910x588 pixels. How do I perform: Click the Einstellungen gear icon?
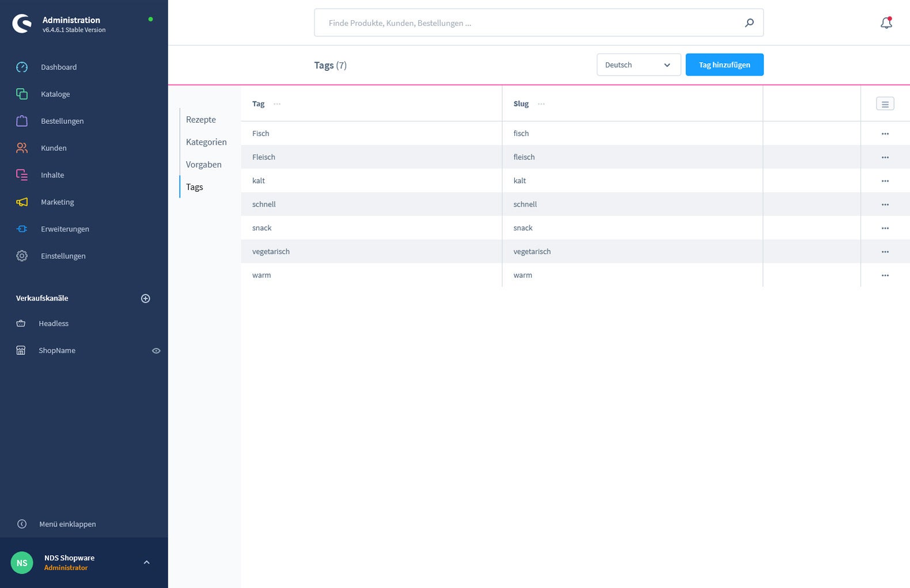point(22,256)
